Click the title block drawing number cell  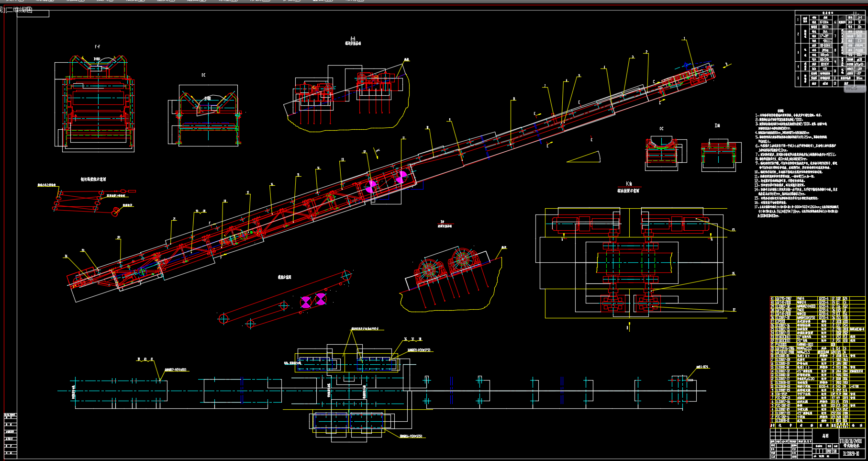(852, 453)
